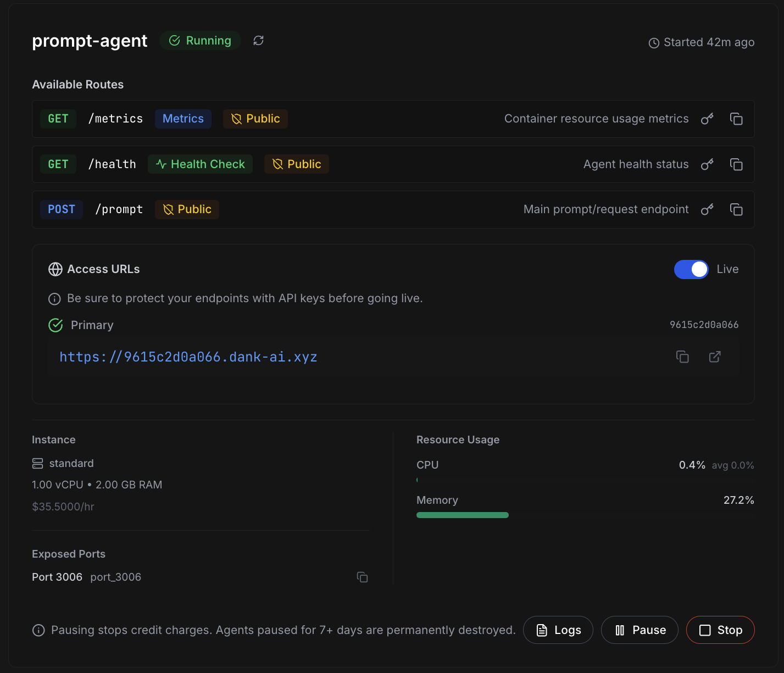784x673 pixels.
Task: Open https://9615c2d0a066.dank-ai.xyz link
Action: (x=188, y=357)
